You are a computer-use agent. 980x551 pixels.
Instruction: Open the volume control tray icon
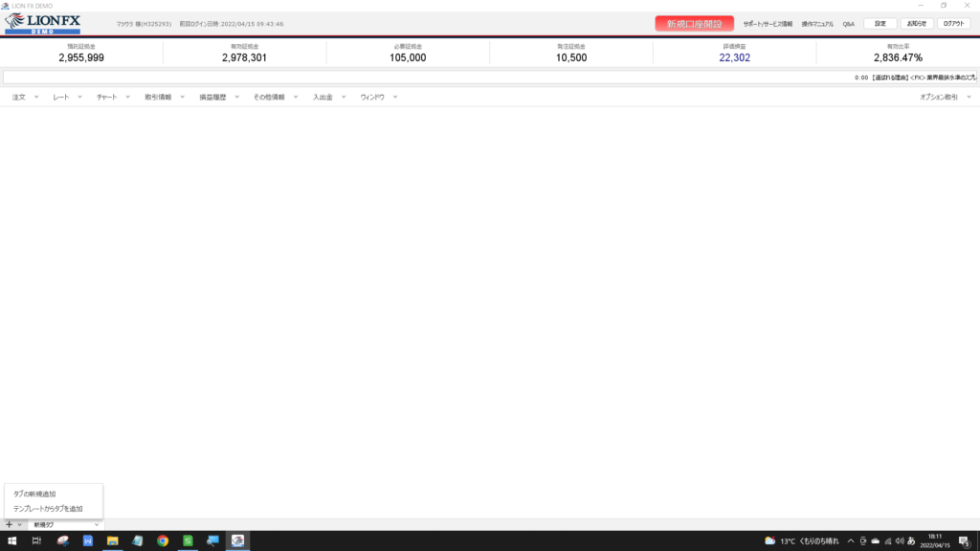point(900,541)
